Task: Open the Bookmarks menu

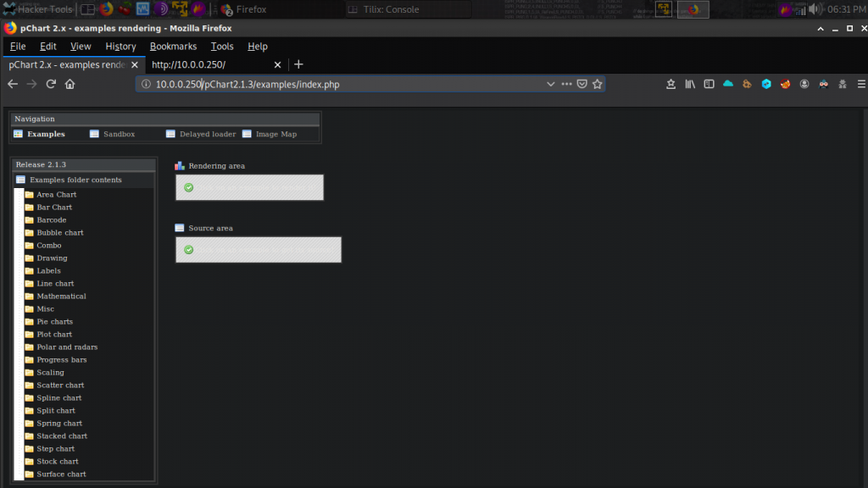Action: (173, 47)
